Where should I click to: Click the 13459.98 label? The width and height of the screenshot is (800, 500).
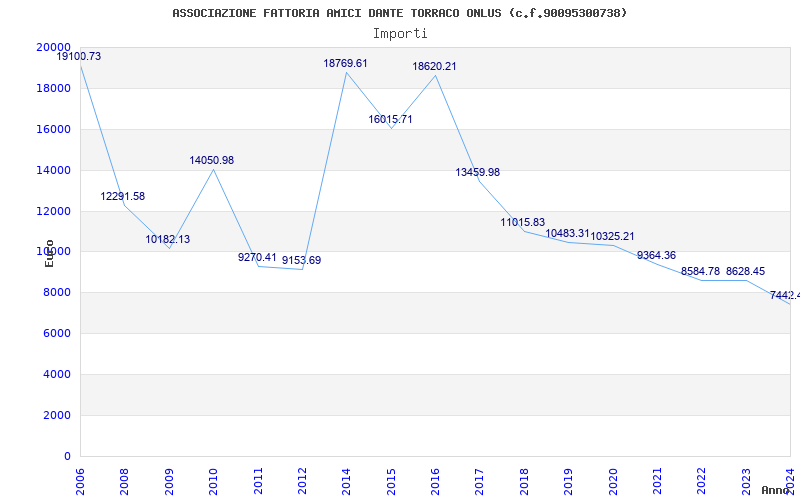(478, 172)
